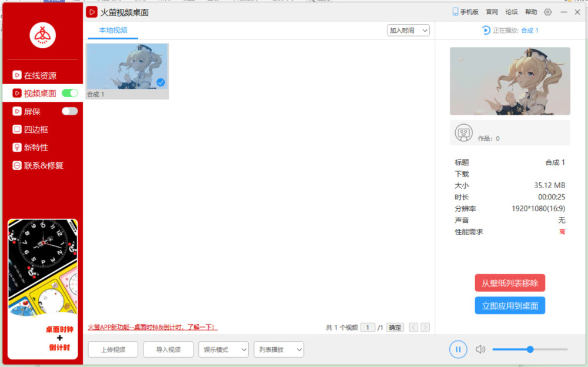This screenshot has width=588, height=367.
Task: Click the page number input field
Action: (x=367, y=328)
